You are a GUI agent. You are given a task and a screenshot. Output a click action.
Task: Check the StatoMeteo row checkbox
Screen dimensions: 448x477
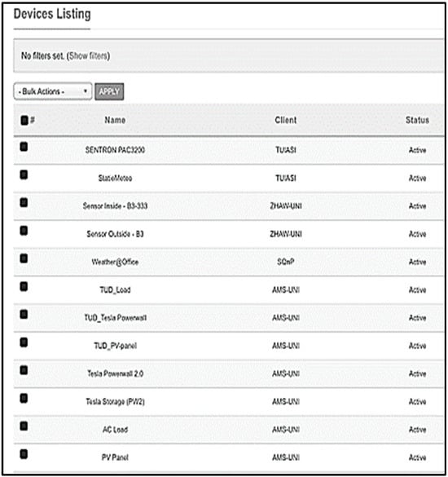(24, 174)
